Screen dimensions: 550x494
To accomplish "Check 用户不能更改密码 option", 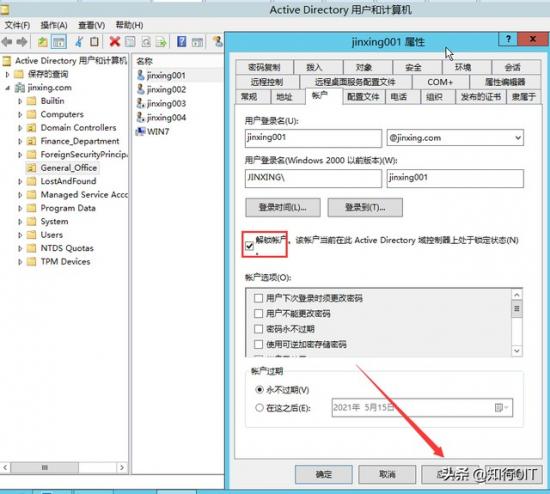I will (x=258, y=313).
